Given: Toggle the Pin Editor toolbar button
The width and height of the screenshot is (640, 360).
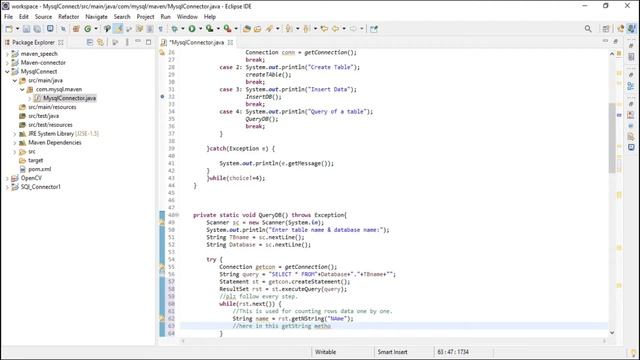Looking at the screenshot, I should click(x=374, y=29).
